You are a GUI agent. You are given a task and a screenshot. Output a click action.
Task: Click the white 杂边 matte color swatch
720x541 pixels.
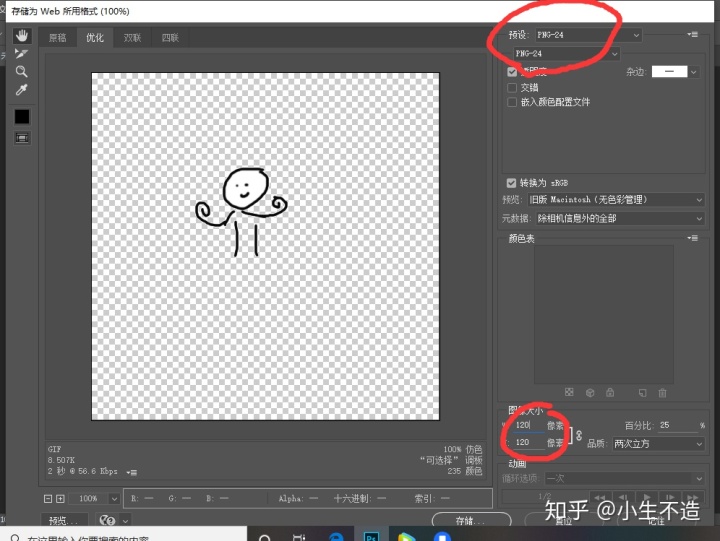pyautogui.click(x=669, y=72)
